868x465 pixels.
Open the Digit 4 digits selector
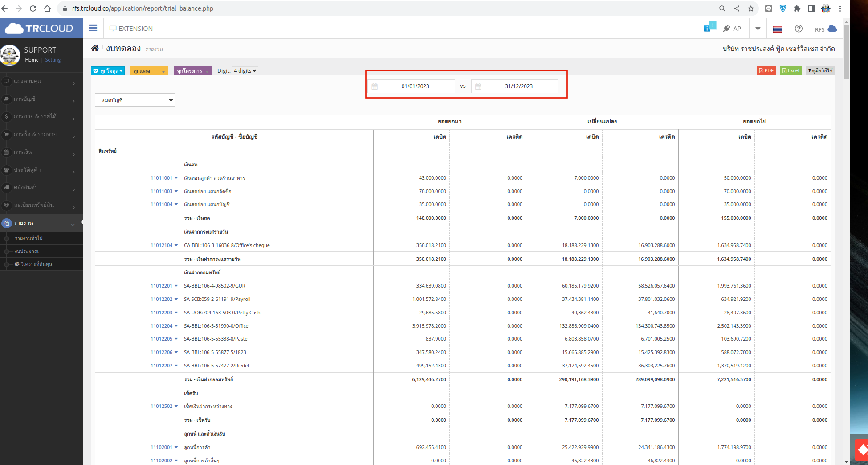[245, 70]
